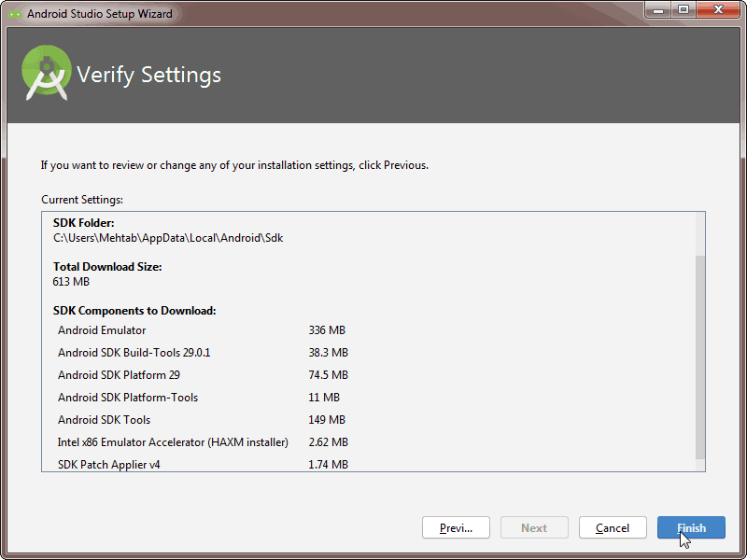Click the 'Total Download Size:' heading
The height and width of the screenshot is (560, 747).
click(107, 267)
